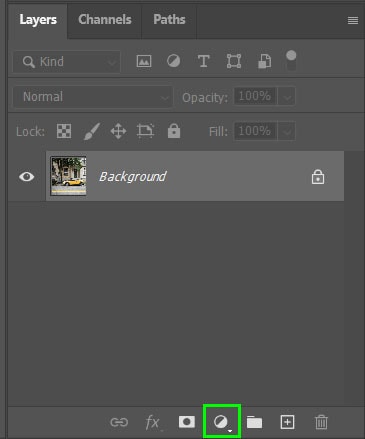Image resolution: width=365 pixels, height=439 pixels.
Task: Delete layer with trash icon
Action: coord(321,422)
